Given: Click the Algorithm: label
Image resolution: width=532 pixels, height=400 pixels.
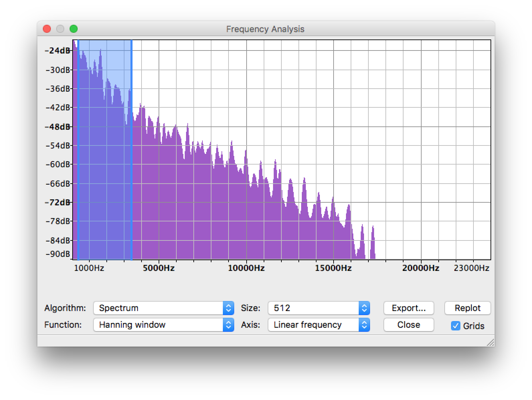Looking at the screenshot, I should 65,308.
